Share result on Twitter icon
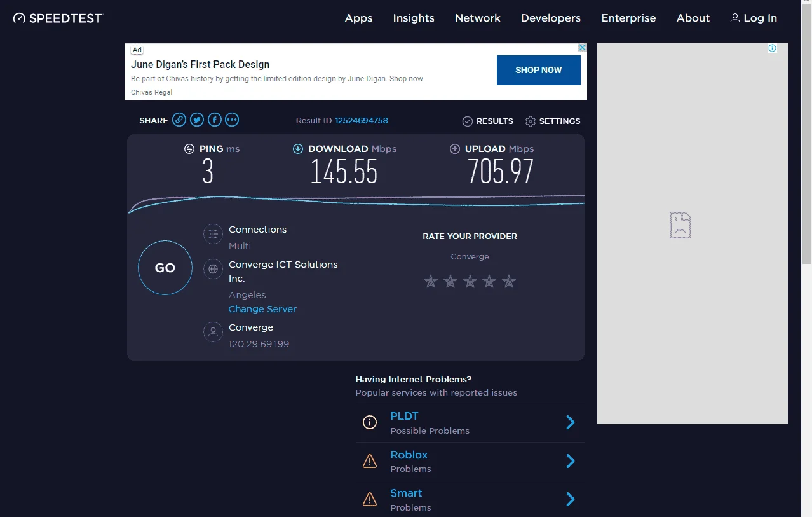Viewport: 812px width, 517px height. pos(197,120)
